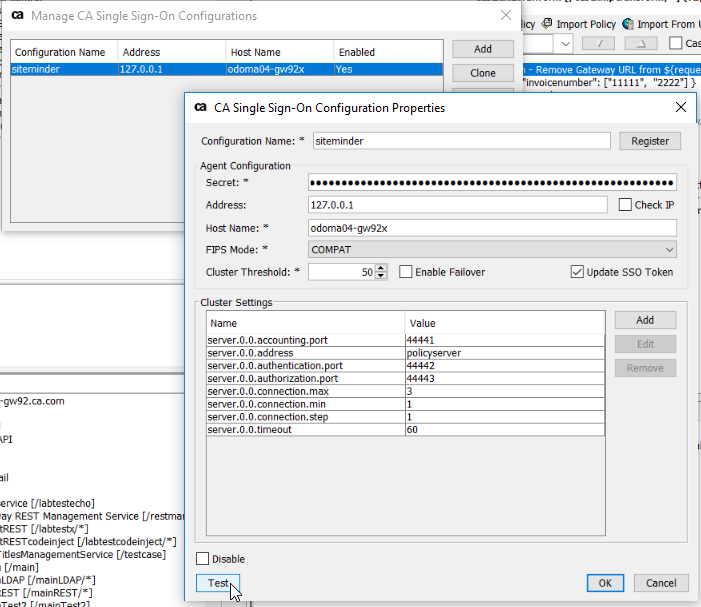
Task: Toggle the partially visible Cas checkbox
Action: pos(676,43)
